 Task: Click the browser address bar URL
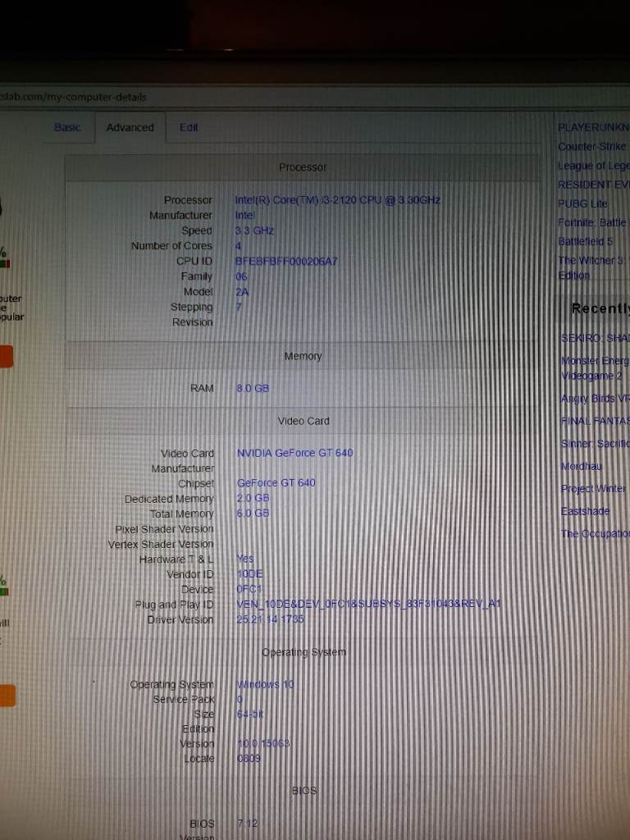[x=74, y=97]
